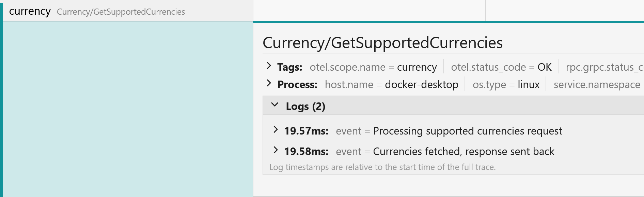
Task: Expand the Tags label in span details
Action: pos(289,67)
